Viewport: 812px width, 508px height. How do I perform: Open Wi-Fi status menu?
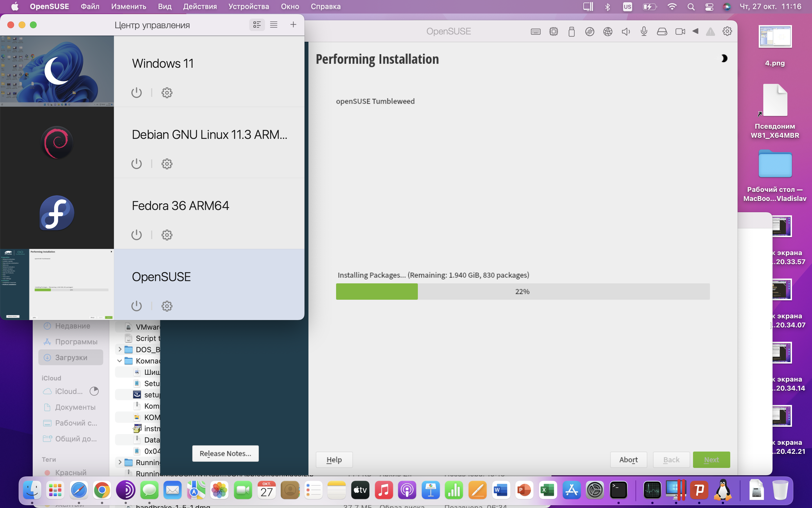(x=672, y=6)
